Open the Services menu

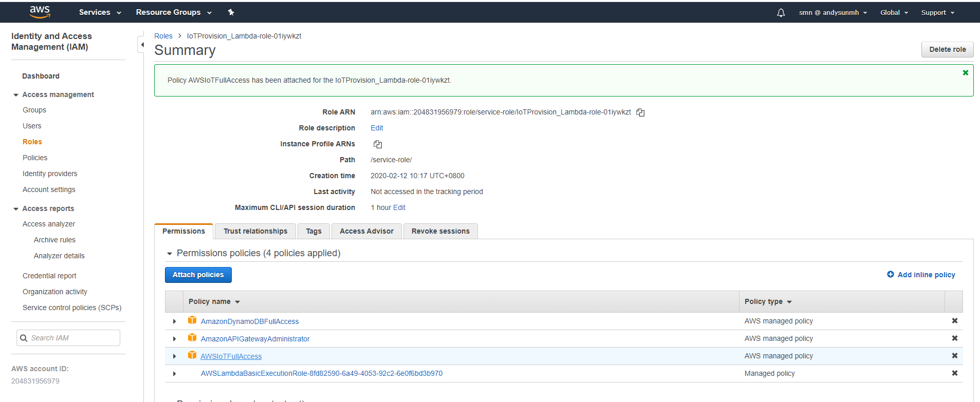(100, 12)
